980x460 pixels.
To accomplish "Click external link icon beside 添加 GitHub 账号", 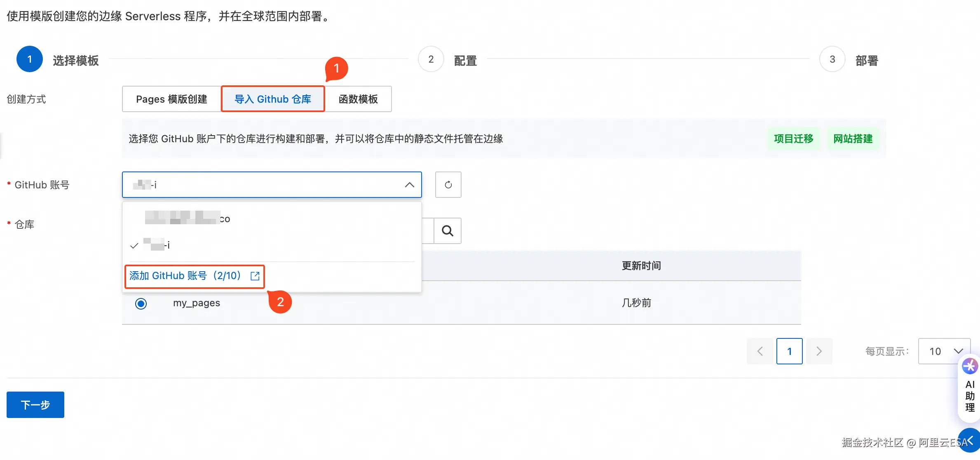I will pyautogui.click(x=255, y=276).
